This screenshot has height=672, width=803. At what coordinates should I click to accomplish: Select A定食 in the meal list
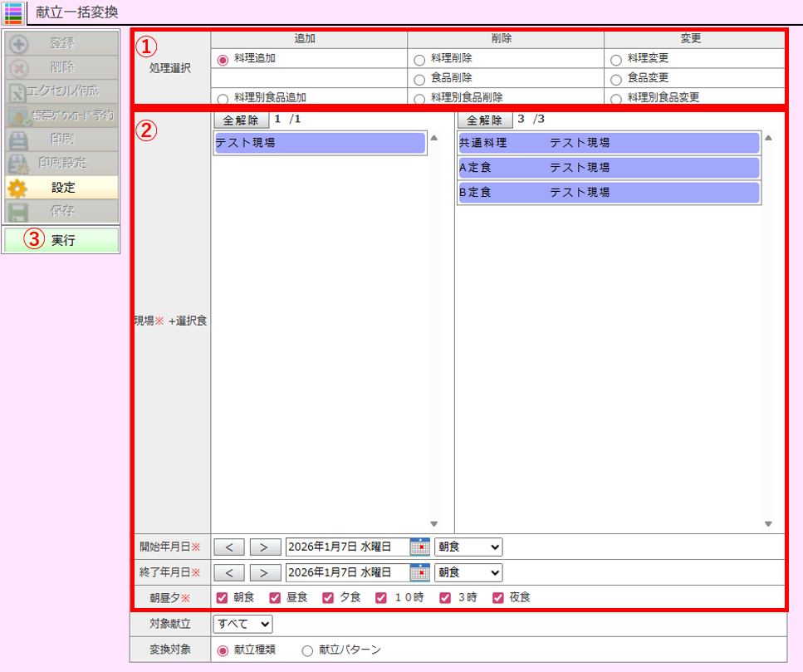[x=609, y=168]
